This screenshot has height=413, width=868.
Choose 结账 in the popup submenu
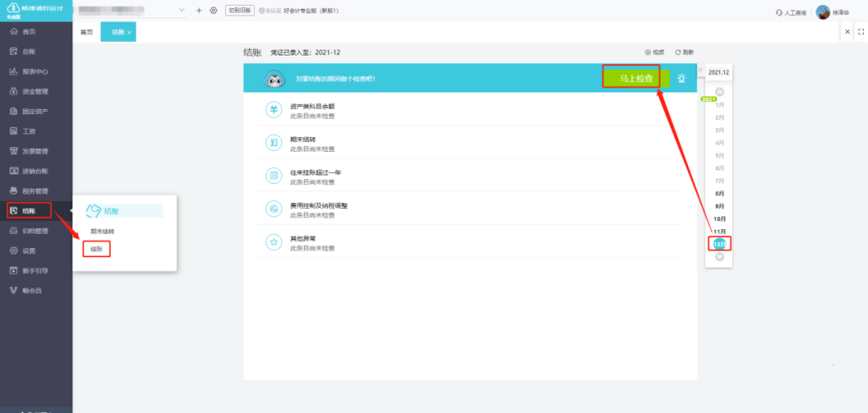pos(96,249)
